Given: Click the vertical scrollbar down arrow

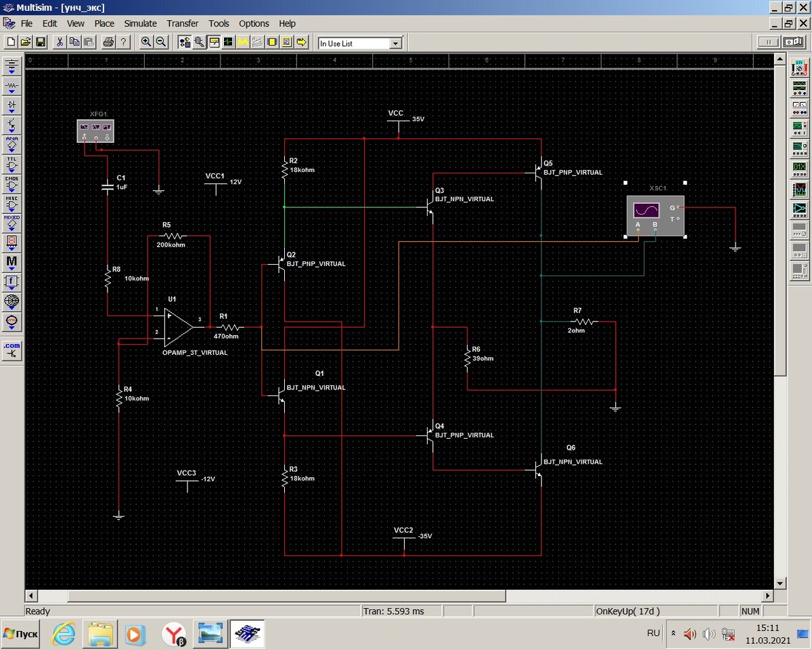Looking at the screenshot, I should (x=780, y=583).
